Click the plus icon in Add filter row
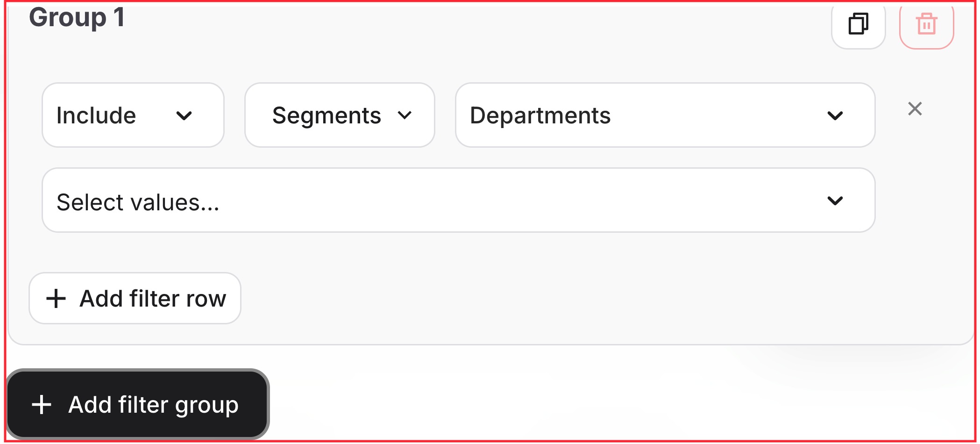 [x=56, y=299]
